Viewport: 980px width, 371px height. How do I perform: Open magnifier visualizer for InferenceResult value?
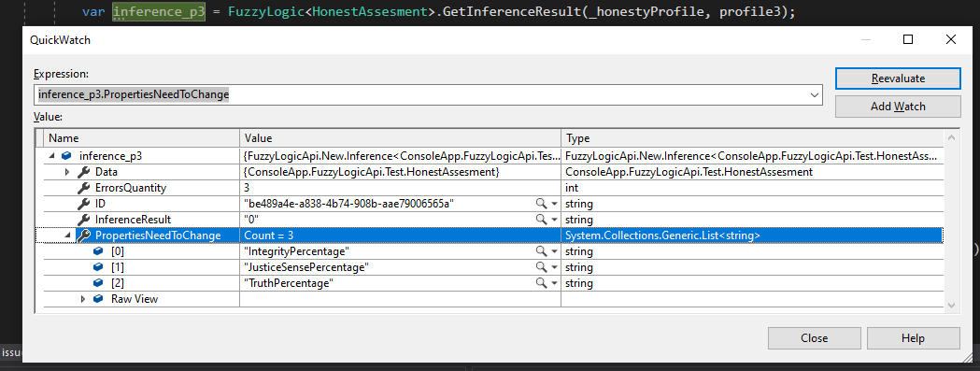coord(540,220)
